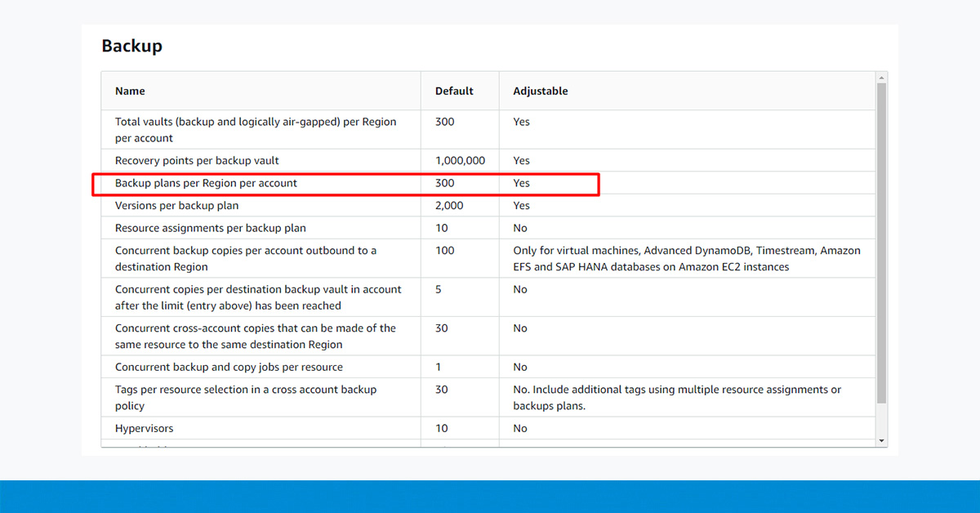Screen dimensions: 980x513
Task: Click the Name column header
Action: 130,91
